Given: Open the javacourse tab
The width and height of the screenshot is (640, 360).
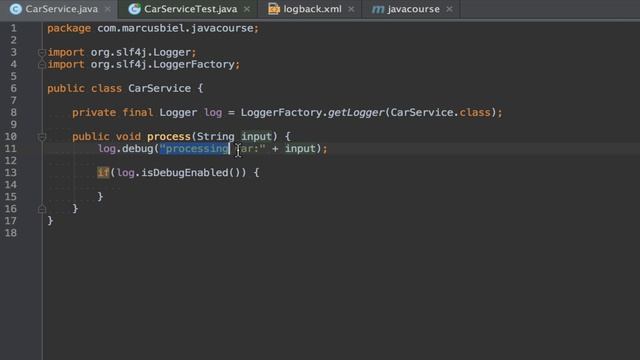Looking at the screenshot, I should 411,9.
